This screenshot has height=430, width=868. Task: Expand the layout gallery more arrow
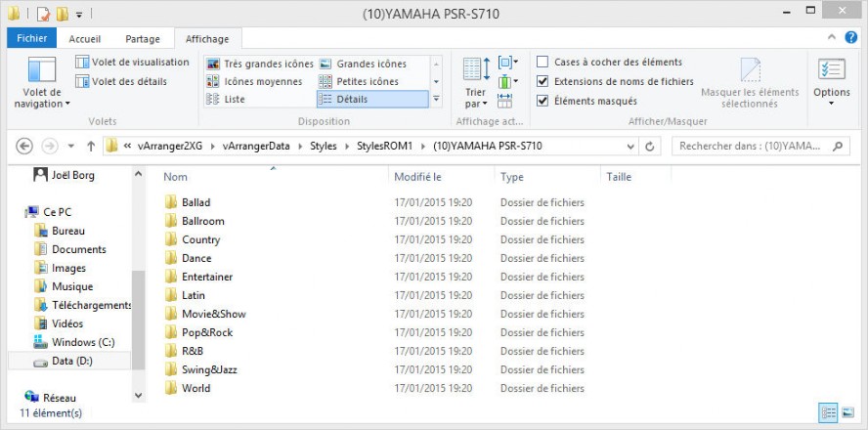(x=436, y=99)
